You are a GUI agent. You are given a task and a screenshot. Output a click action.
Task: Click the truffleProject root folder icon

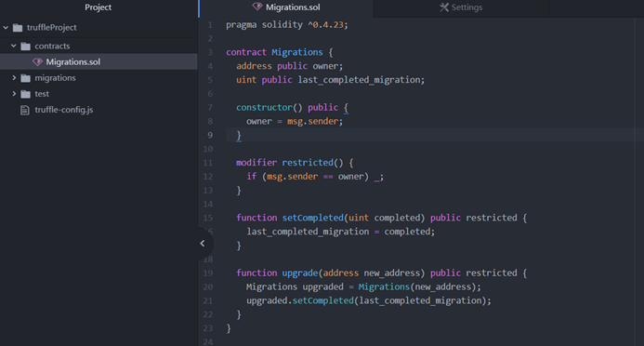18,28
